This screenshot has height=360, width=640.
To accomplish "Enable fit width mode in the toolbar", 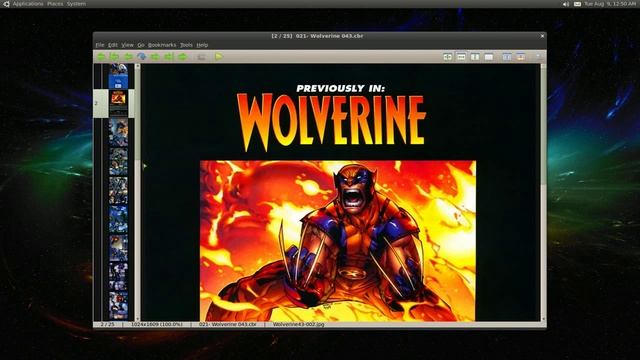I will (x=461, y=57).
